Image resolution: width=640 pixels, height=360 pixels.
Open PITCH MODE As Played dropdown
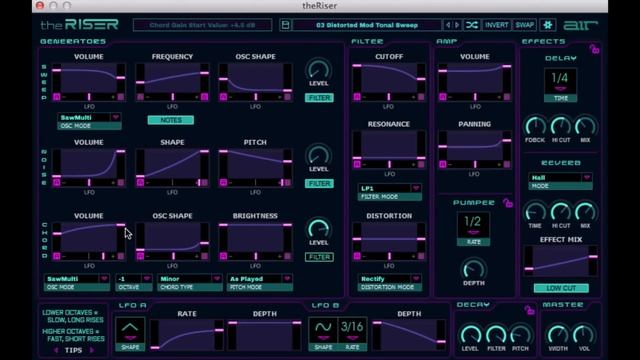pos(260,279)
